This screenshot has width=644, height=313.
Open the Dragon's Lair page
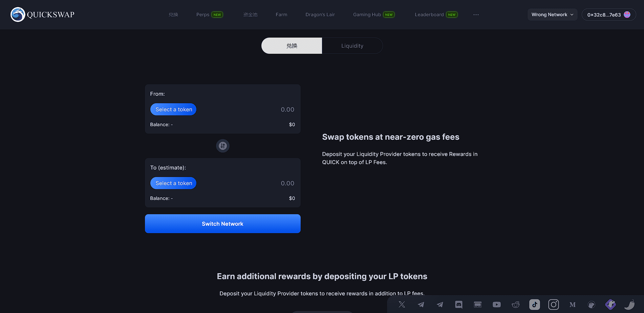(x=320, y=15)
